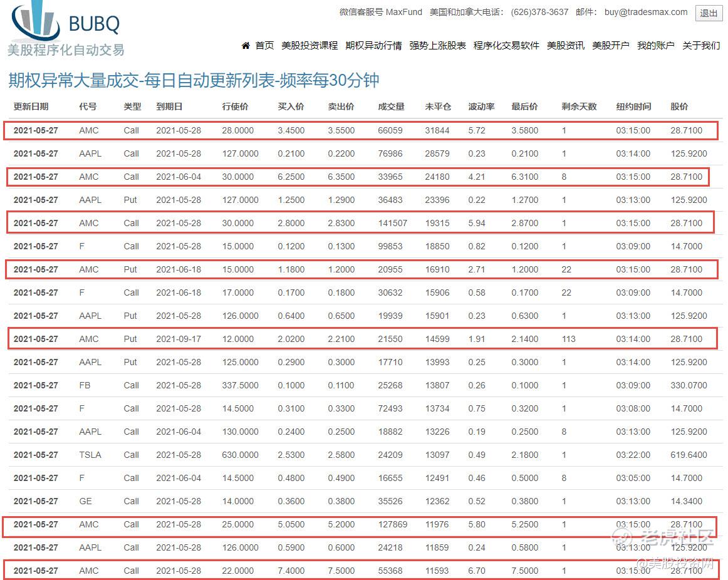Viewport: 728px width, 580px height.
Task: Open 美股开户 navigation link
Action: pos(611,46)
